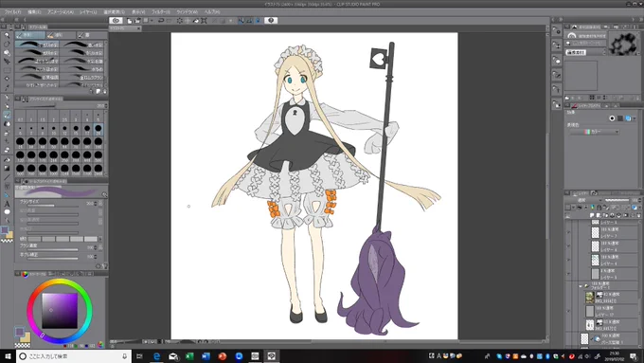Select the rectangular Selection area tool

click(7, 70)
